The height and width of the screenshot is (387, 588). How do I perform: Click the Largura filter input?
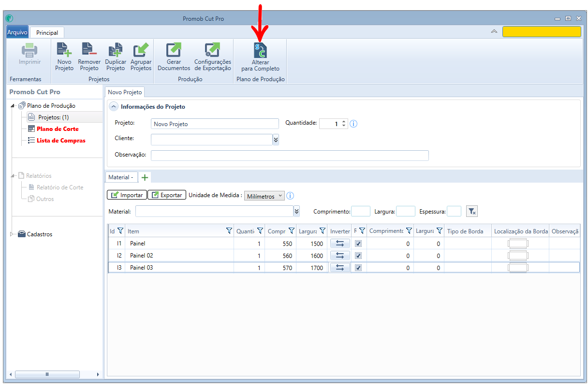point(406,211)
